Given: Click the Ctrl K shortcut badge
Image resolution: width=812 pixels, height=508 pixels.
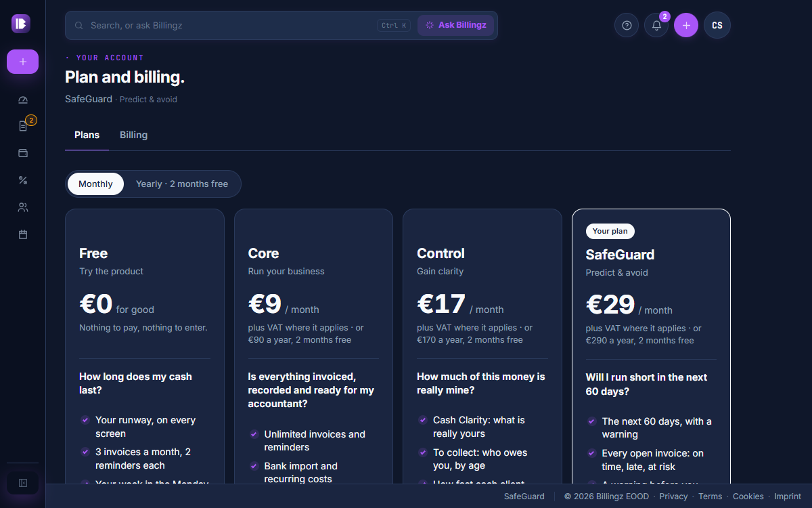Looking at the screenshot, I should click(394, 26).
